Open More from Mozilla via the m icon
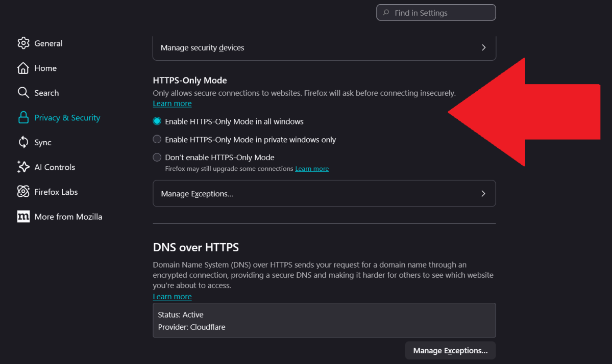 click(x=23, y=216)
